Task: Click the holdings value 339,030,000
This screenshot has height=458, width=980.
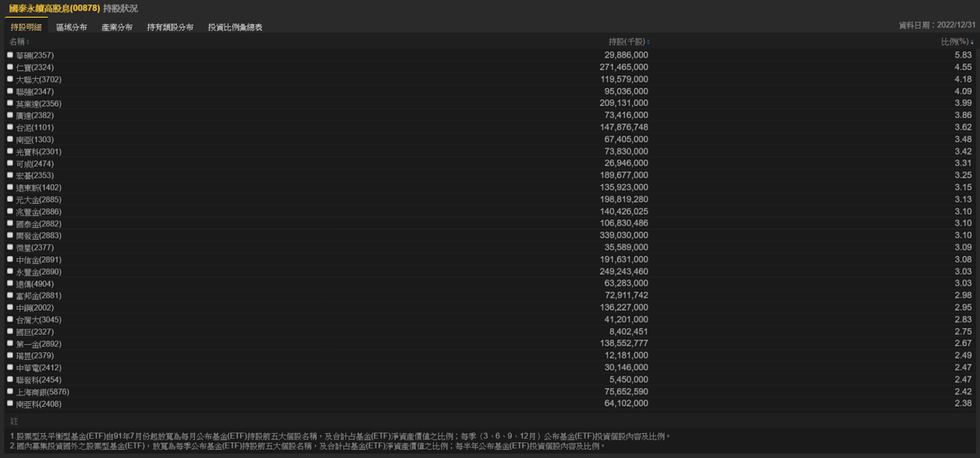Action: (x=624, y=235)
